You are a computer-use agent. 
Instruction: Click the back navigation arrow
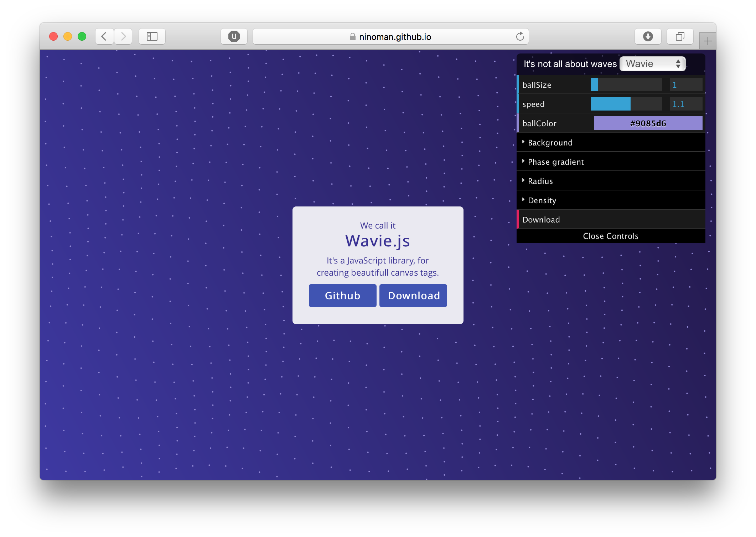104,36
